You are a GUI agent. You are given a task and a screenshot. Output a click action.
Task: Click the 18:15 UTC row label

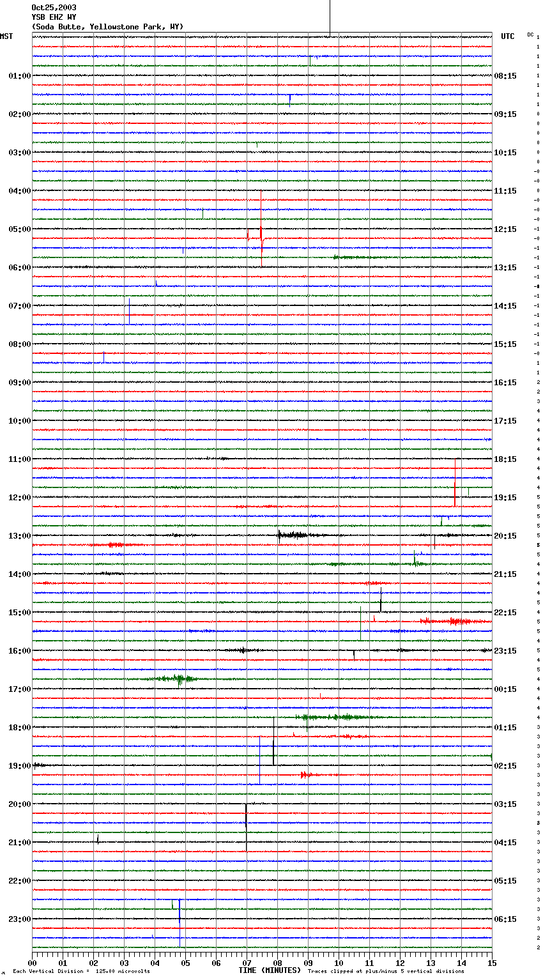coord(505,459)
